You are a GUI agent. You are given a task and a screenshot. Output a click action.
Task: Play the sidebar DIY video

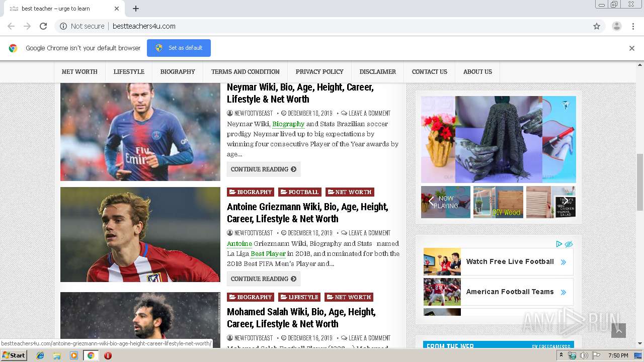[499, 139]
